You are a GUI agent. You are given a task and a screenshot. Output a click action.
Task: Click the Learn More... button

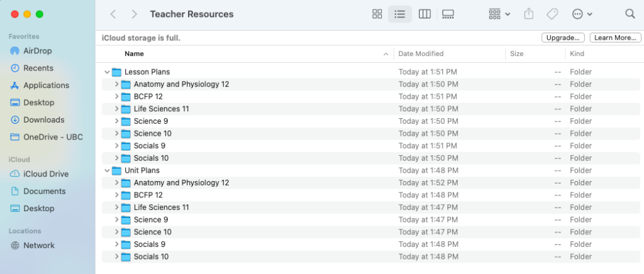tap(615, 38)
